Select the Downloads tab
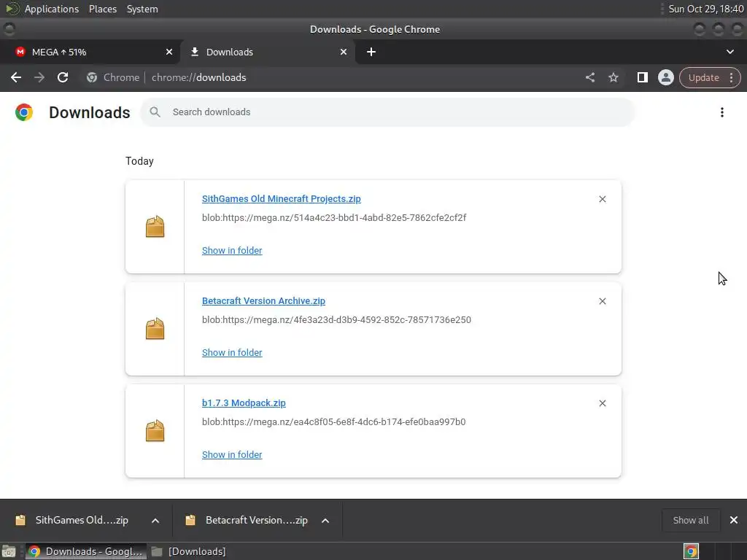 pyautogui.click(x=268, y=52)
